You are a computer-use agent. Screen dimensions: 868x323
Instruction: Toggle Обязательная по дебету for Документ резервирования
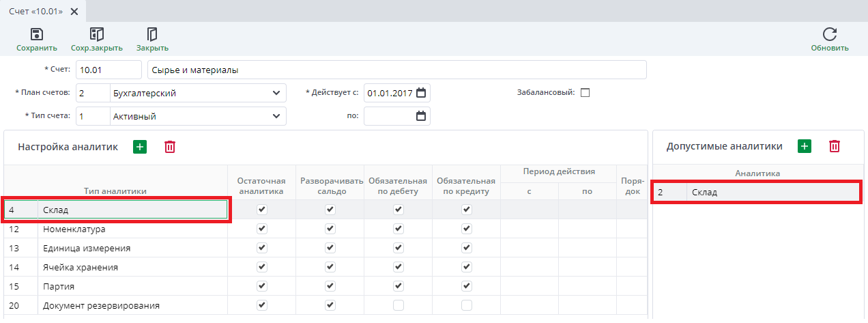(398, 305)
